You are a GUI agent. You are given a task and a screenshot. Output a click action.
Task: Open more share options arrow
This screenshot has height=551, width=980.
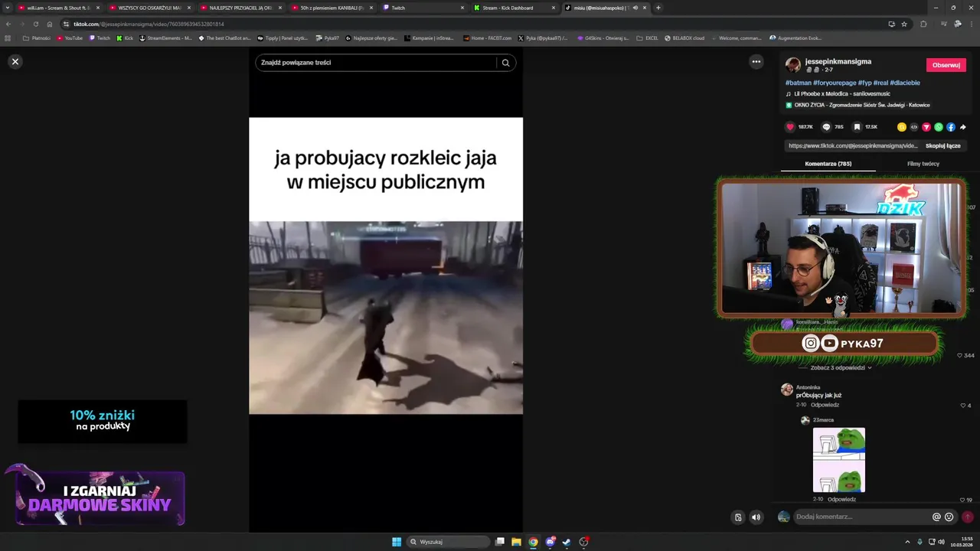[962, 127]
